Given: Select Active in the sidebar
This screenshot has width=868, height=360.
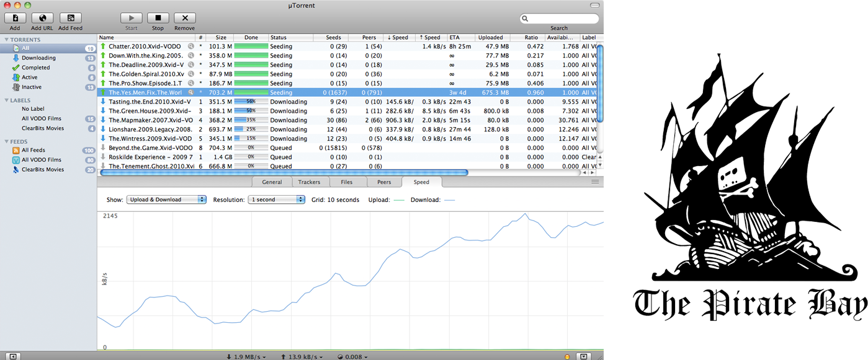Looking at the screenshot, I should [x=48, y=77].
